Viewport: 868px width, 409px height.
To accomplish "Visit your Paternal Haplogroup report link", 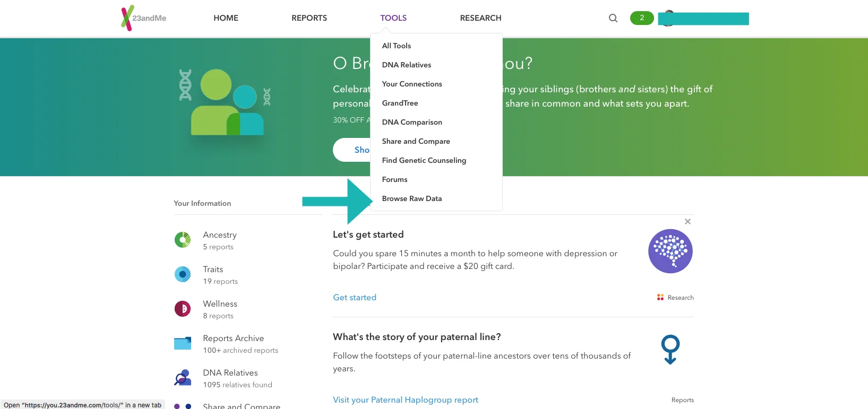I will coord(406,400).
